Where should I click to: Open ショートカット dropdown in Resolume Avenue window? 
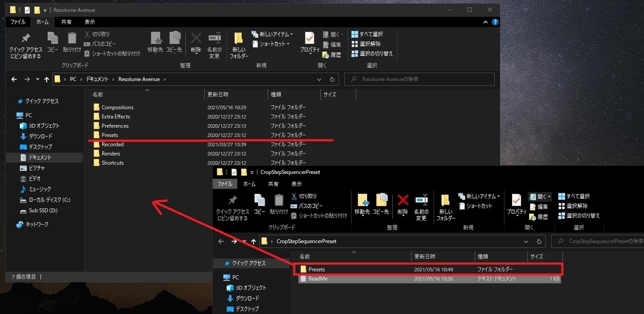click(271, 44)
